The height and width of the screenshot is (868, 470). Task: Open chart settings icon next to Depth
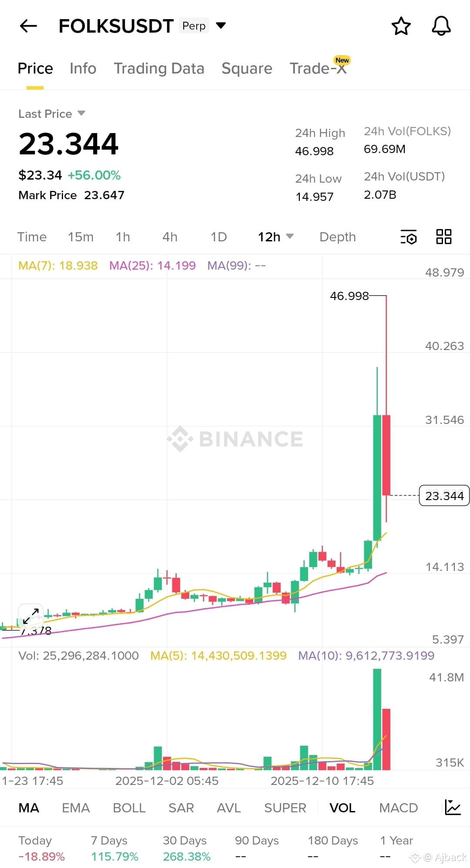tap(408, 237)
